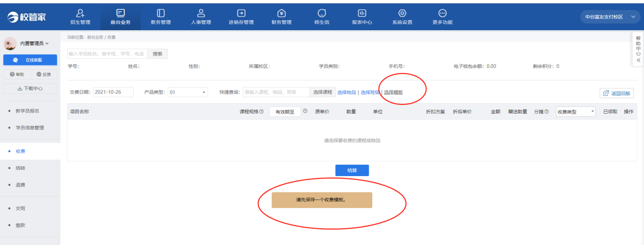Viewport: 644px width, 245px height.
Task: Click the 赠送数量 column header
Action: 518,112
